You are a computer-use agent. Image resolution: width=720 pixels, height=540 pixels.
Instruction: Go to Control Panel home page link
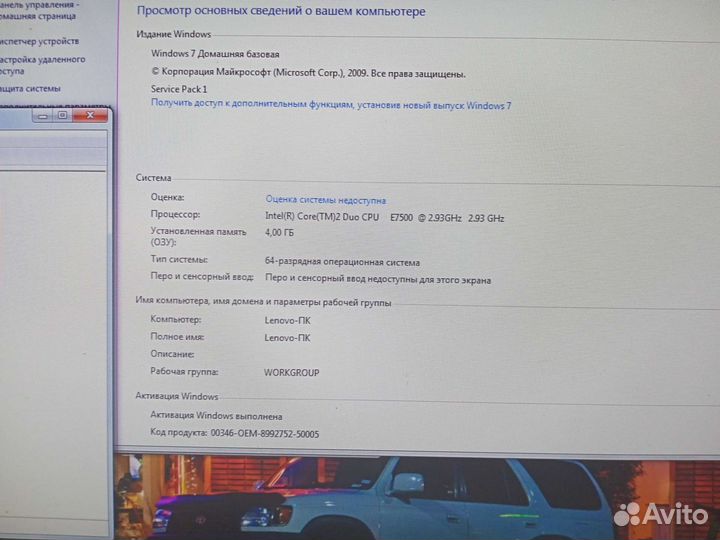39,10
